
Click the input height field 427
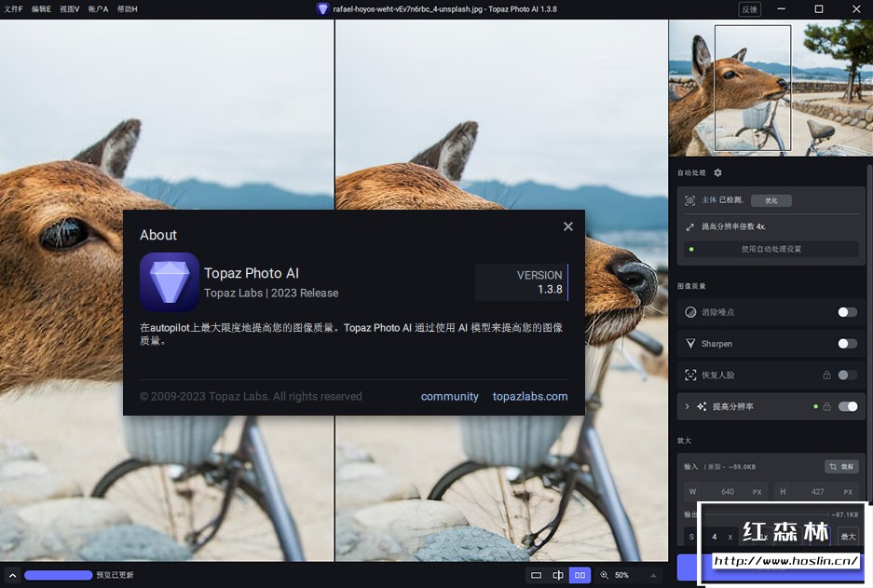coord(817,492)
